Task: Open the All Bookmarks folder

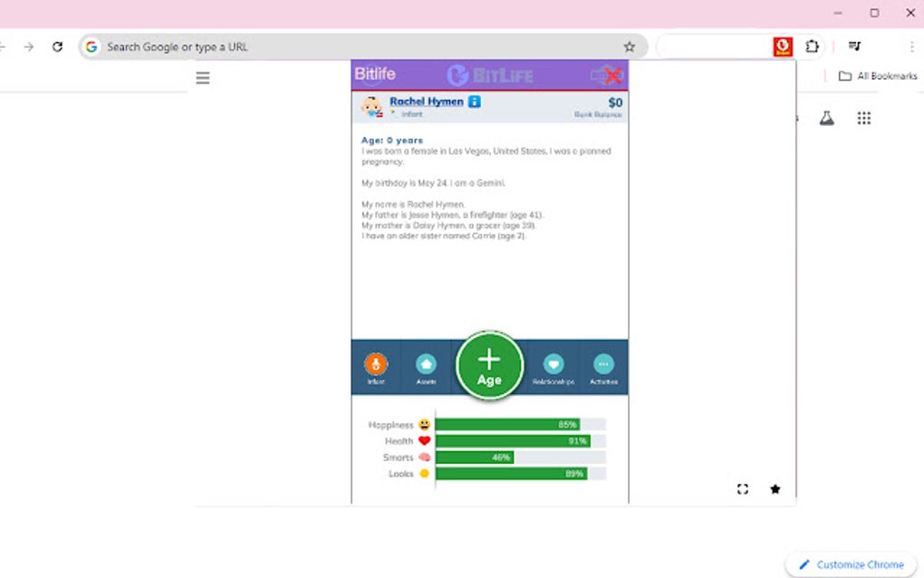Action: tap(872, 77)
